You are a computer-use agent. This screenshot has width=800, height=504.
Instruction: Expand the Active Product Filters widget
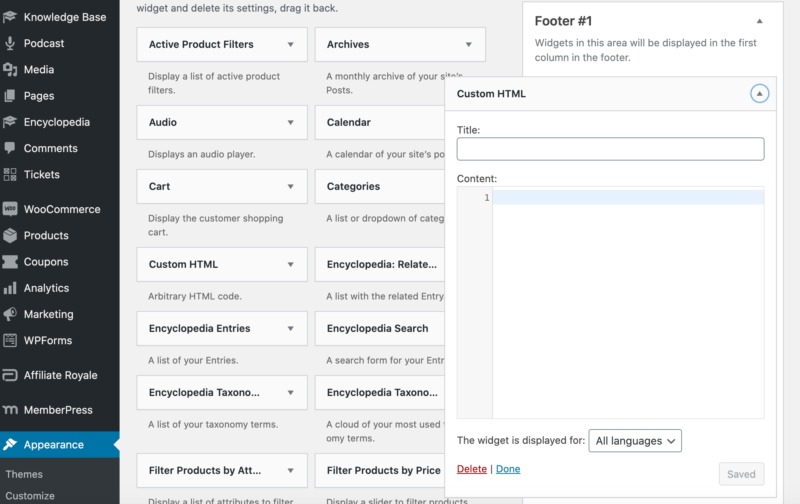pyautogui.click(x=291, y=45)
